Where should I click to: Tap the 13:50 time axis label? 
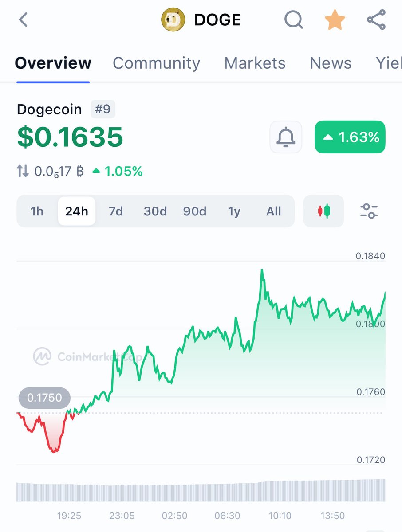click(x=333, y=516)
